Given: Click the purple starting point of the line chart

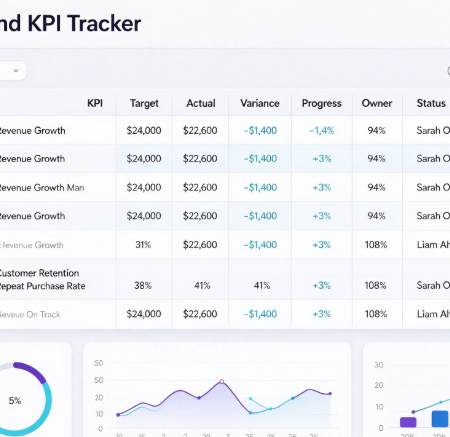Looking at the screenshot, I should pos(118,415).
